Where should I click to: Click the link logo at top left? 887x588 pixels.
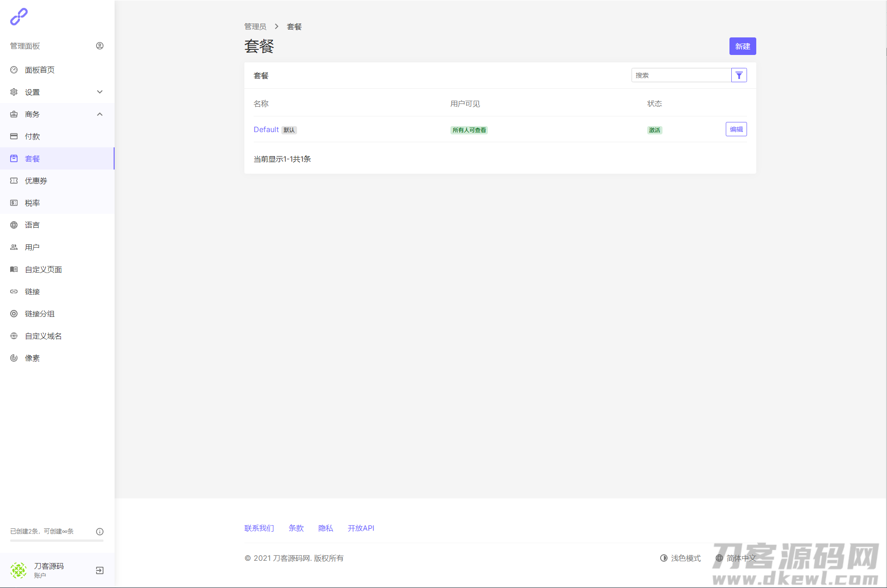[19, 17]
